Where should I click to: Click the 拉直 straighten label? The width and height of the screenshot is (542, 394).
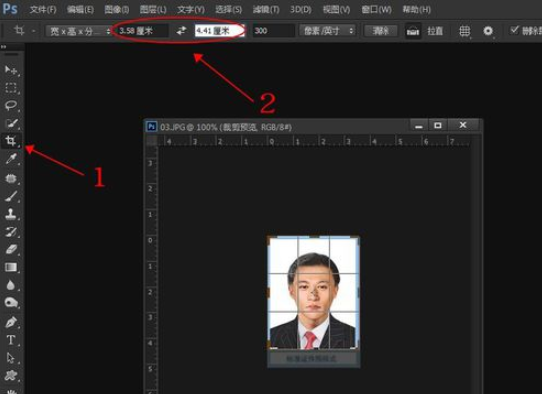(435, 31)
